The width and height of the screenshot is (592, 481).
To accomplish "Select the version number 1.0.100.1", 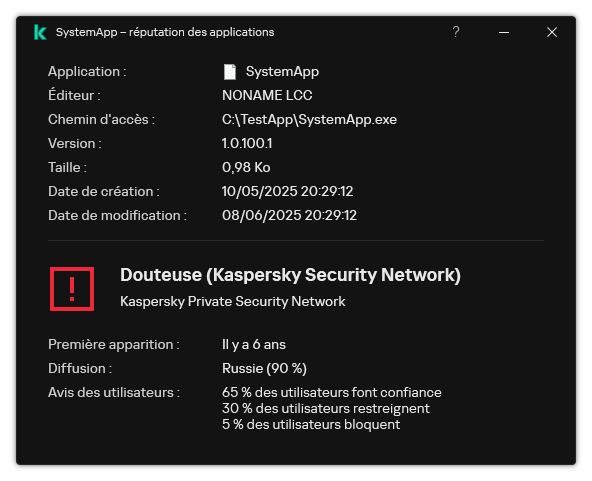I will coord(247,143).
